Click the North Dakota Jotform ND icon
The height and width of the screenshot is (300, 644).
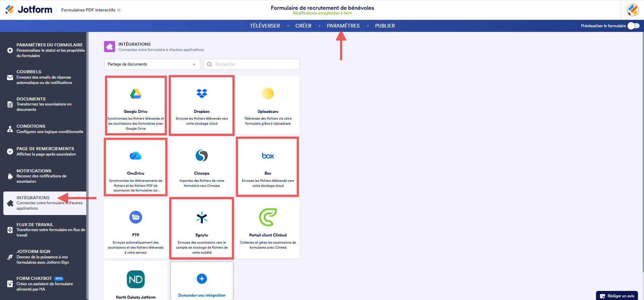[x=136, y=280]
